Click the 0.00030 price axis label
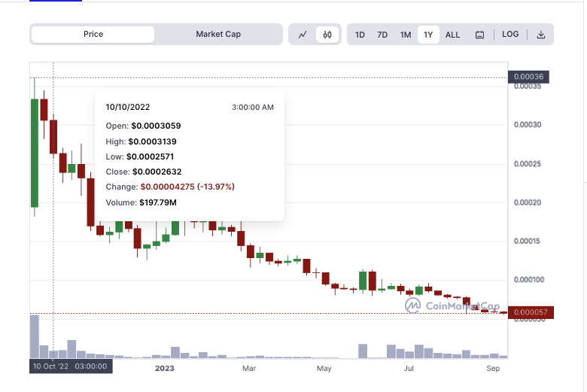Screen dimensions: 587x392 (x=527, y=125)
